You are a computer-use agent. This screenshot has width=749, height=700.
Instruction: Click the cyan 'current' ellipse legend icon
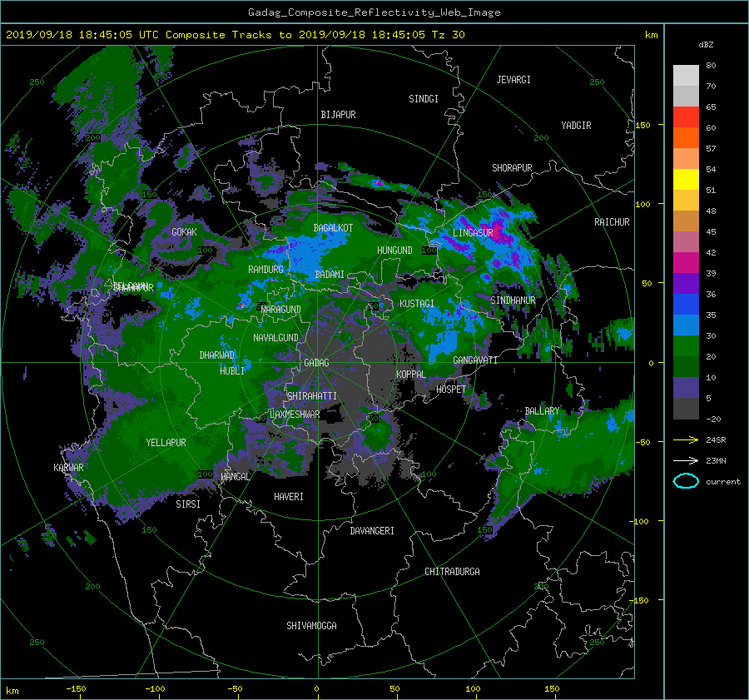tap(686, 481)
